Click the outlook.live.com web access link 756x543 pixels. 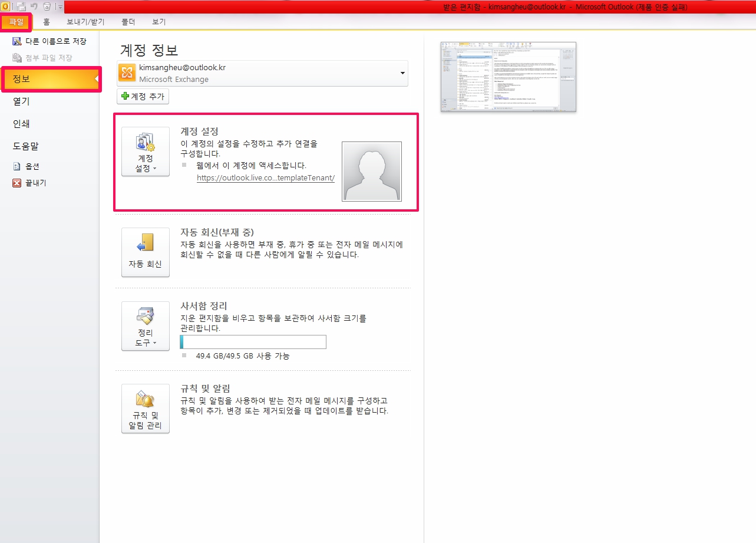click(x=265, y=177)
